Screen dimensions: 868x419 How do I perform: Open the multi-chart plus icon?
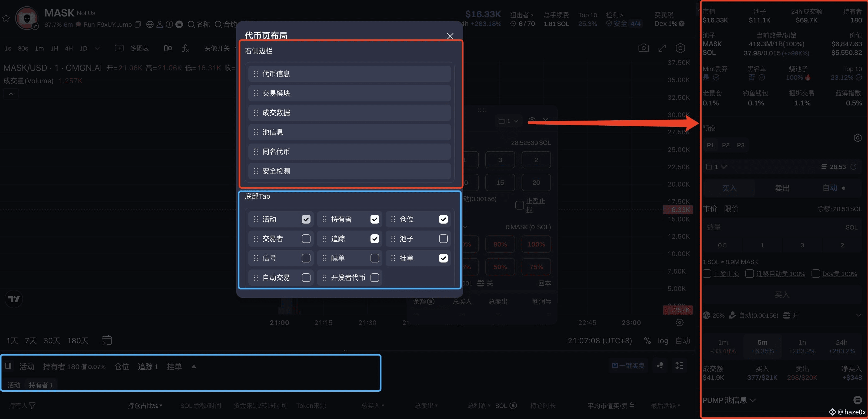(119, 48)
